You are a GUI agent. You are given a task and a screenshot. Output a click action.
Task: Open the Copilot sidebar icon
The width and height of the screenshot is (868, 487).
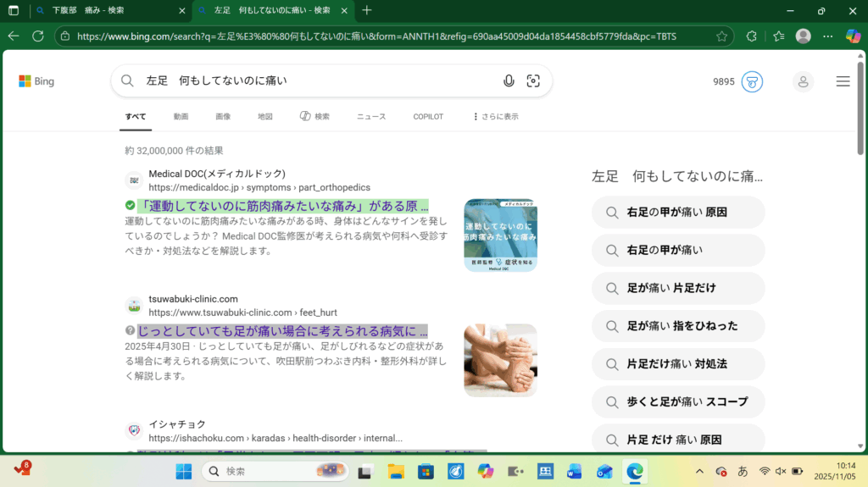pos(853,36)
